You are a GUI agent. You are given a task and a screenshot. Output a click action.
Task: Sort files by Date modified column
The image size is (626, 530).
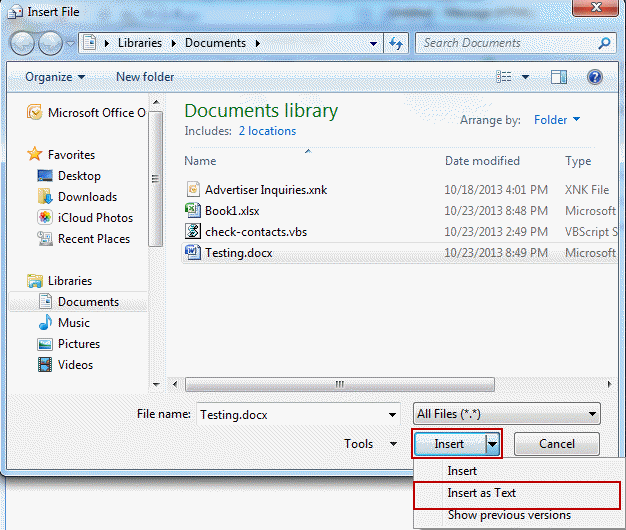click(x=482, y=161)
